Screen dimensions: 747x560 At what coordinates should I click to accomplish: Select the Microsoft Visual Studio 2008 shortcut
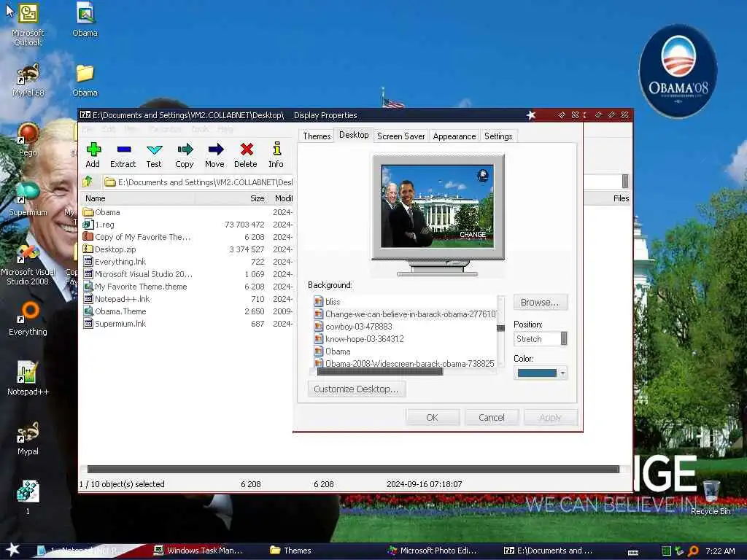pos(28,264)
